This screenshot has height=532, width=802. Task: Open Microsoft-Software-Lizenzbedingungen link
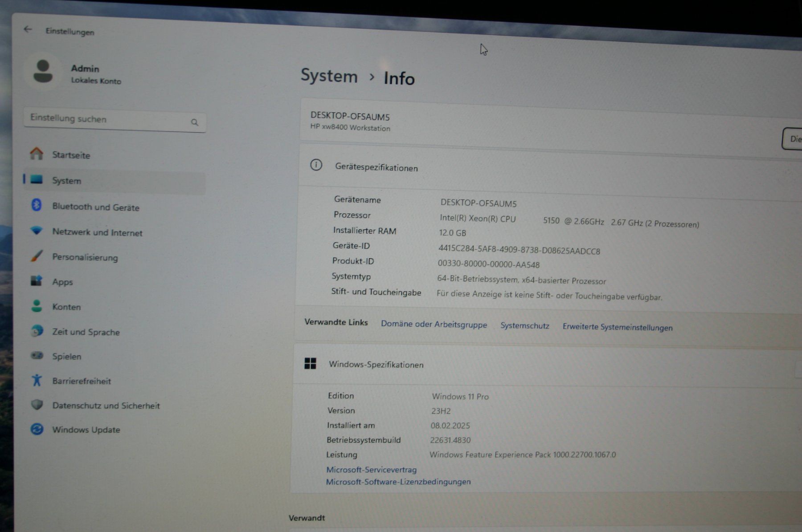[398, 481]
